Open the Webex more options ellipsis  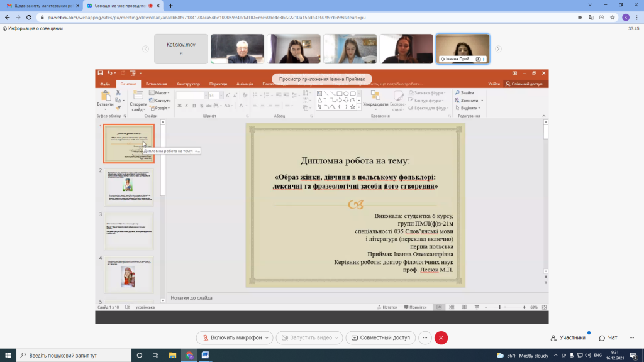[425, 337]
